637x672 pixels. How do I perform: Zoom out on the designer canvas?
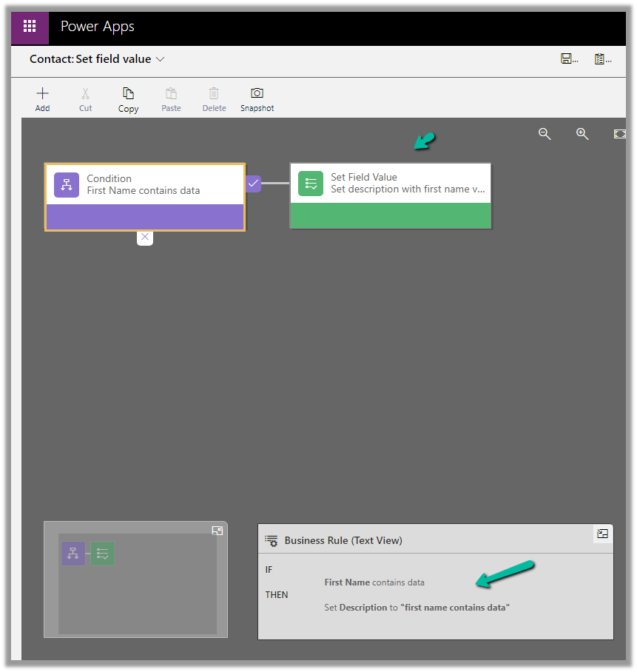tap(545, 134)
